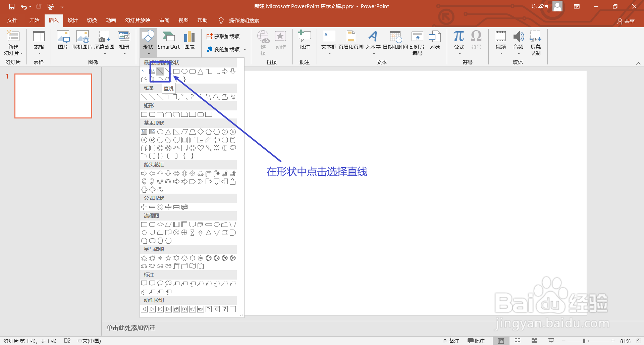Pick the right triangle shape
Viewport: 644px width, 345px height.
(176, 132)
